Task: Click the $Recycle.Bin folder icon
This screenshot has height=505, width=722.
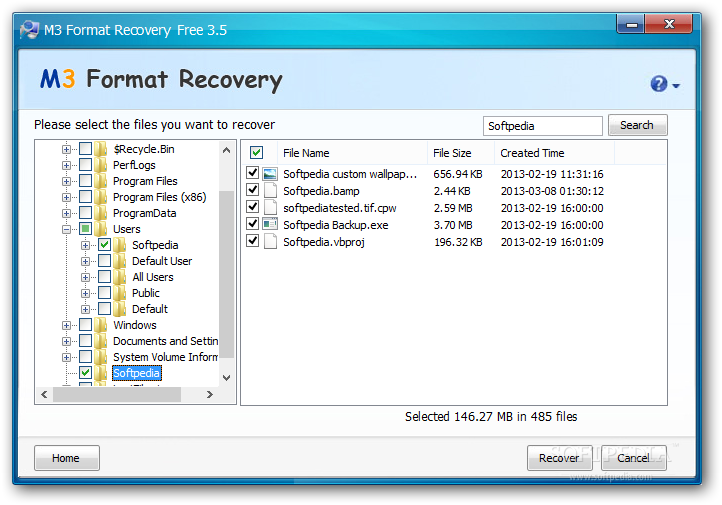Action: (x=101, y=149)
